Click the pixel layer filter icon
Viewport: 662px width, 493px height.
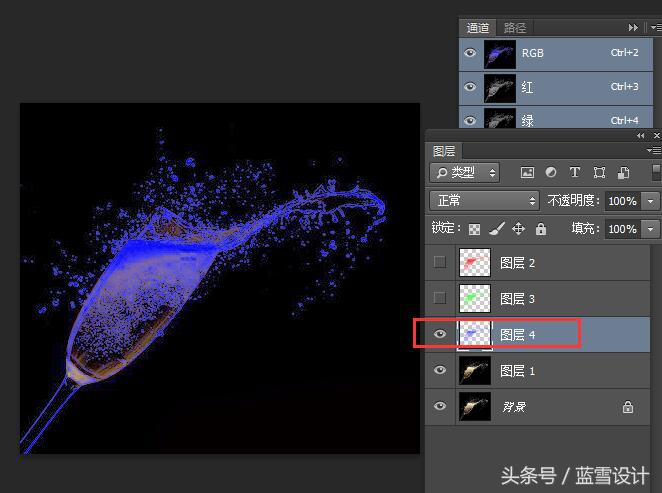pyautogui.click(x=527, y=173)
